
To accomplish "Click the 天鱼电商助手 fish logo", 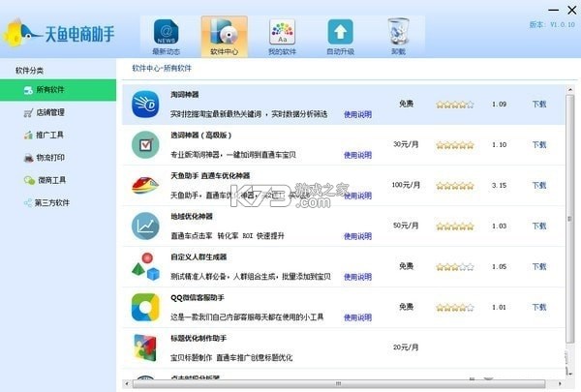I will click(22, 33).
